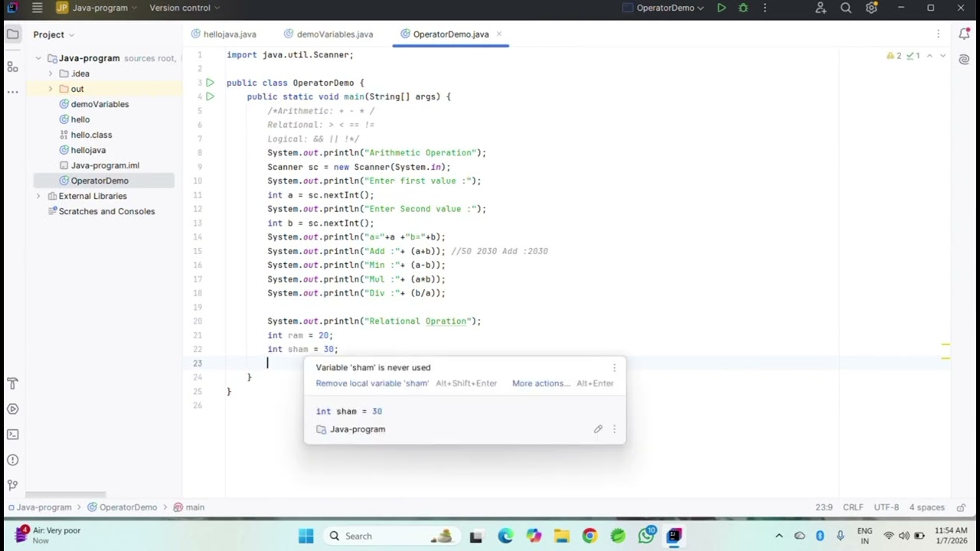Click OperatorDemo breadcrumb in navigation bar
Image resolution: width=980 pixels, height=551 pixels.
pyautogui.click(x=122, y=507)
